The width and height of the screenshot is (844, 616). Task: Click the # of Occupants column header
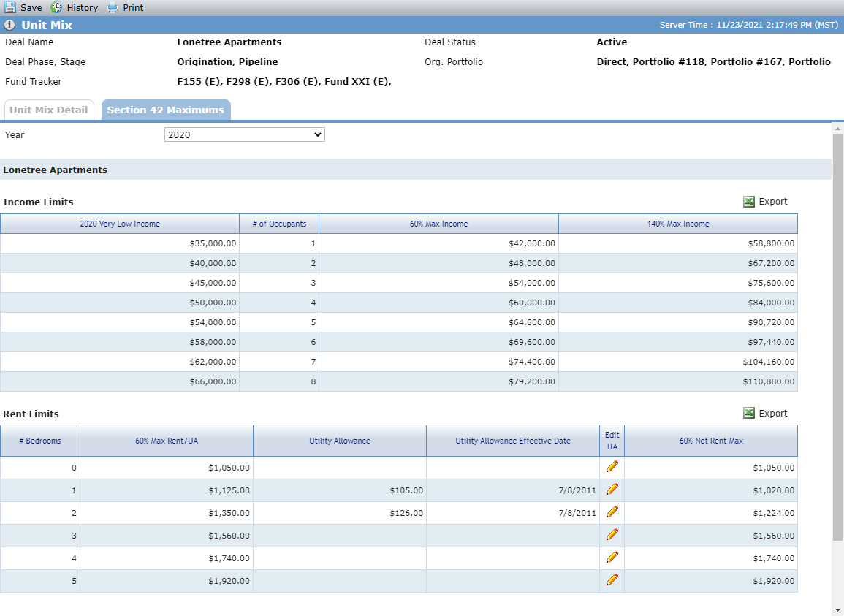[279, 224]
